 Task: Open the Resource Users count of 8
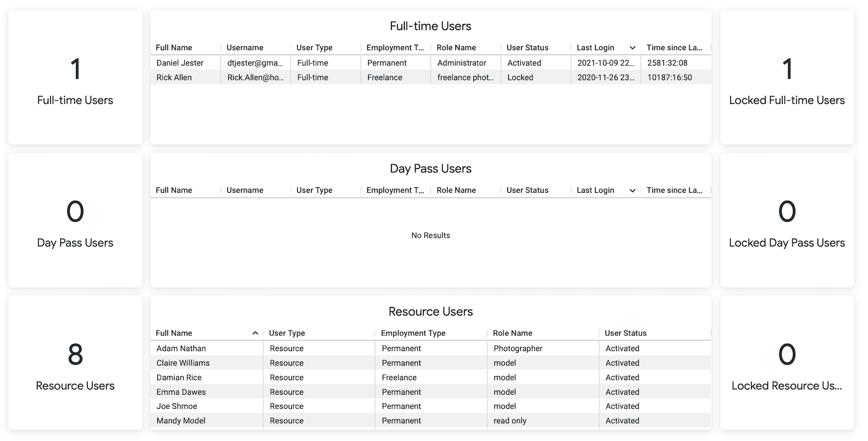75,363
